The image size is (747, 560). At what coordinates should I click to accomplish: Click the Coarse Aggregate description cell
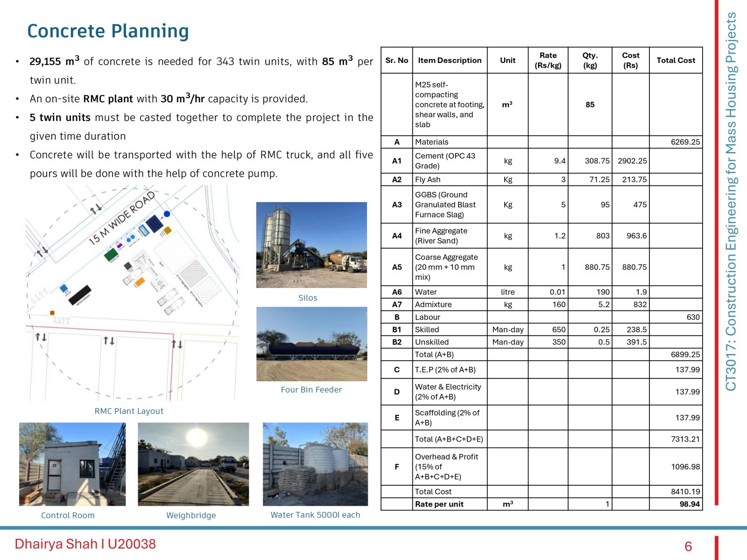tap(450, 267)
